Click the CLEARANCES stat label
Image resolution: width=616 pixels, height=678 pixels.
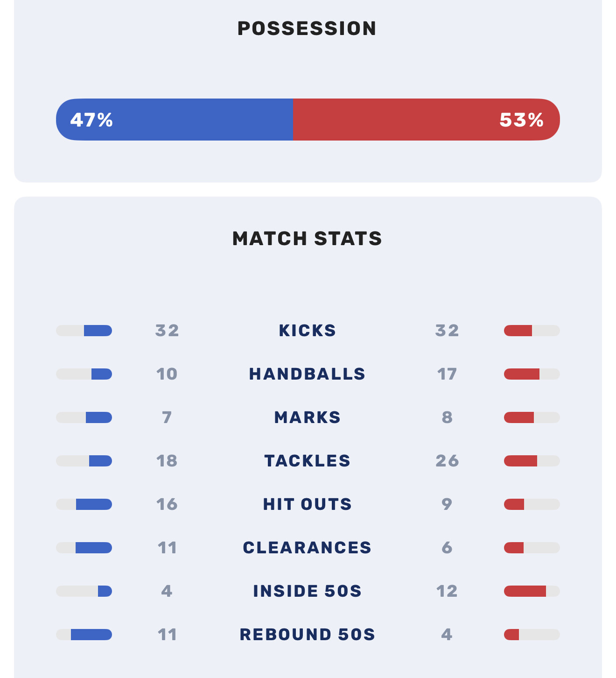pos(307,548)
